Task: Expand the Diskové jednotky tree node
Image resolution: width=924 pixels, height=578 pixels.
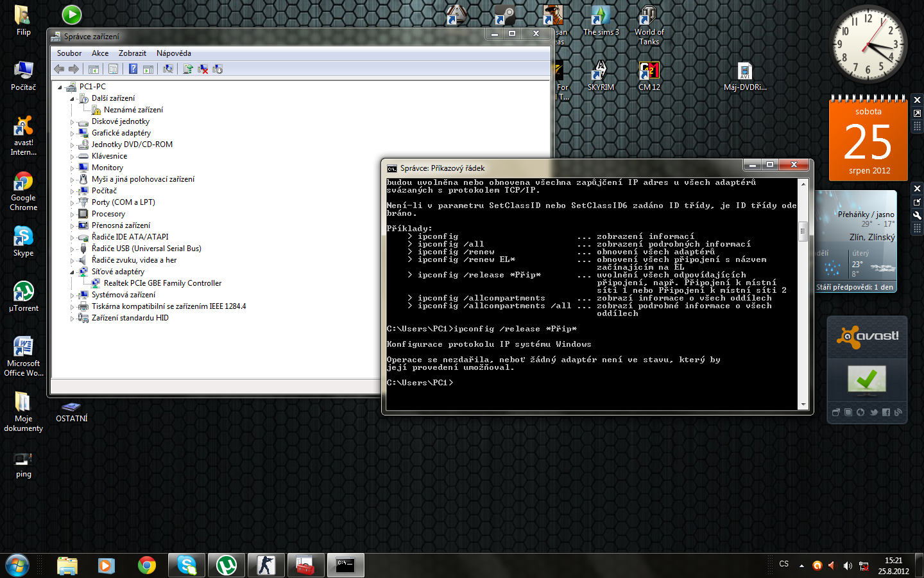Action: 72,122
